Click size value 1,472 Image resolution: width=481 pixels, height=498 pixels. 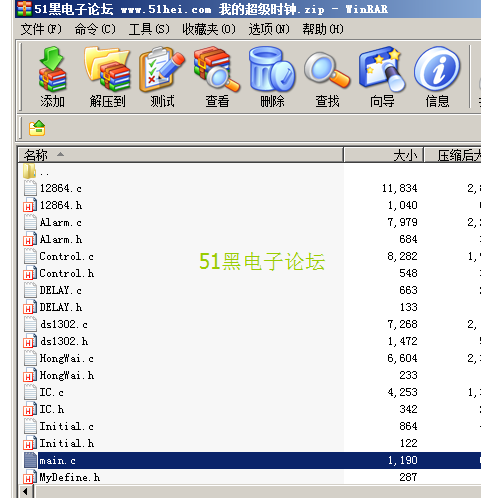click(402, 341)
